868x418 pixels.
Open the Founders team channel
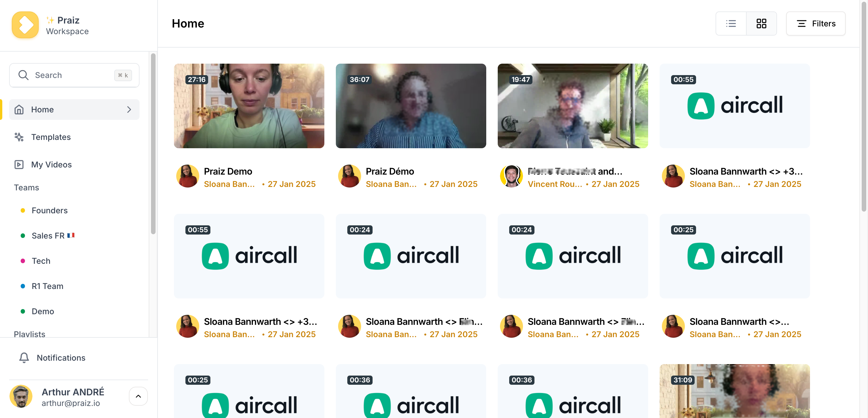coord(49,210)
